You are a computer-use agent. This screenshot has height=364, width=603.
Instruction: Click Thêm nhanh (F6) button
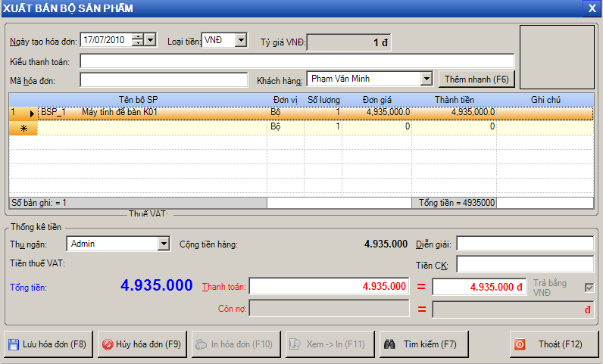476,79
